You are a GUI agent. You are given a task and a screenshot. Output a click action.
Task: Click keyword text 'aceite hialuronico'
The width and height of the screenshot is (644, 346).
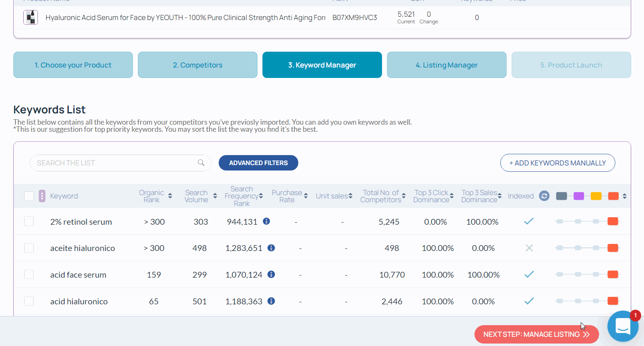coord(82,248)
